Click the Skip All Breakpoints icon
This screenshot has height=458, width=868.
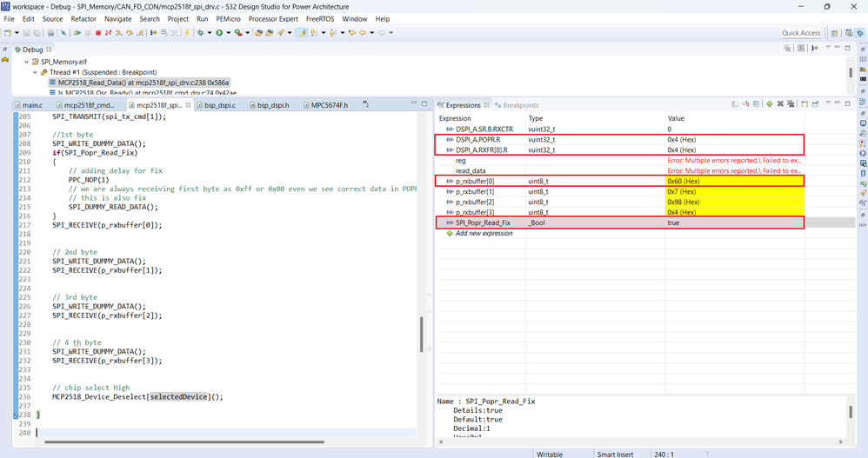pos(63,33)
